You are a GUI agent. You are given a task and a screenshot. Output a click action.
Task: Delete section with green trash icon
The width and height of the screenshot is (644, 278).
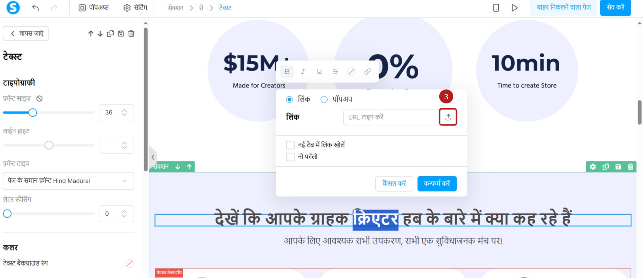pyautogui.click(x=630, y=167)
